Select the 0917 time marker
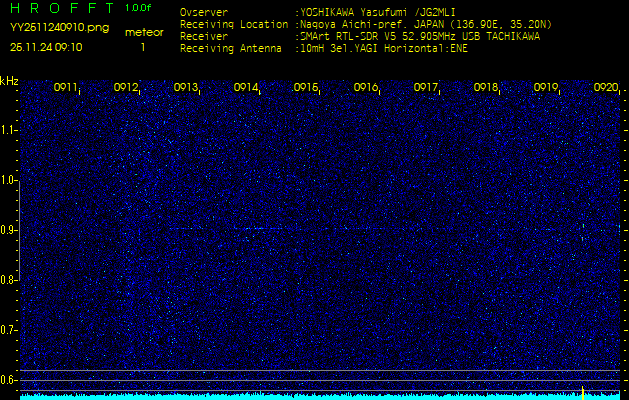Screen dimensions: 629x400 click(x=426, y=88)
